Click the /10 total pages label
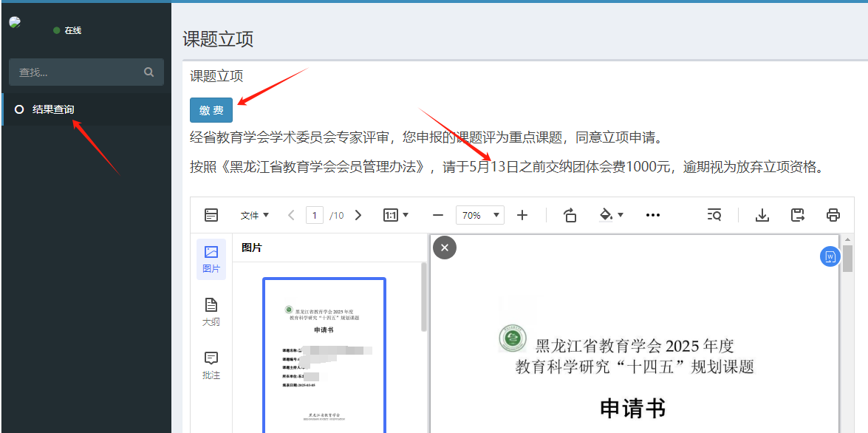This screenshot has height=433, width=868. (337, 216)
